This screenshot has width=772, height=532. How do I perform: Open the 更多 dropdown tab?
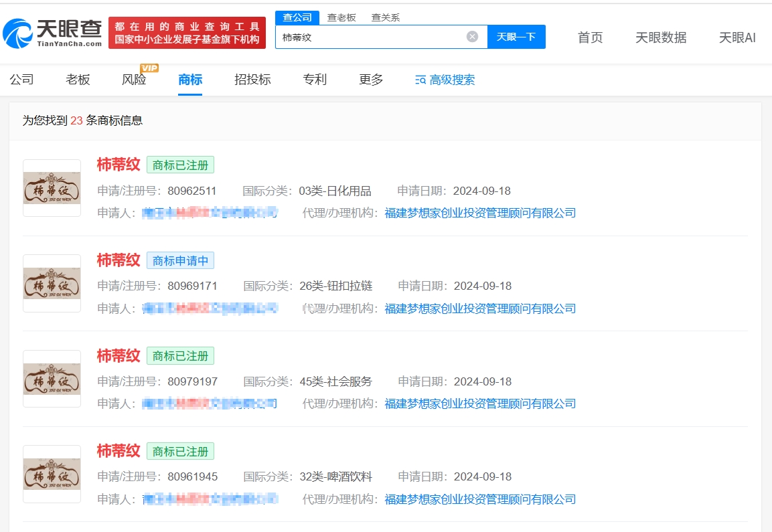[x=371, y=79]
